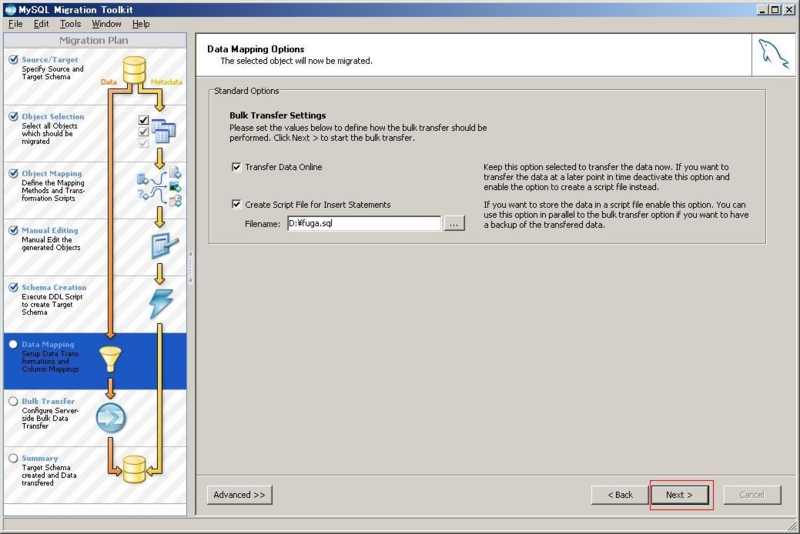Click the Source/Target completed check mark
This screenshot has width=800, height=534.
pyautogui.click(x=13, y=59)
